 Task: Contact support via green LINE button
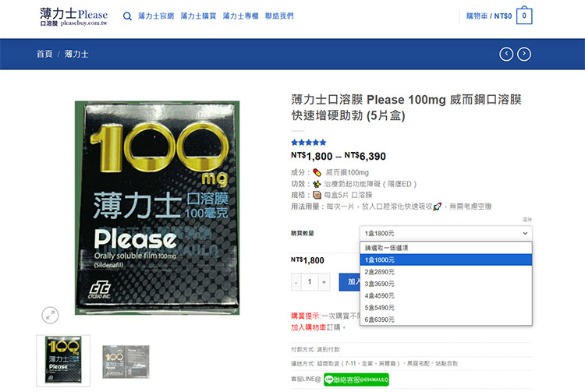coord(356,380)
